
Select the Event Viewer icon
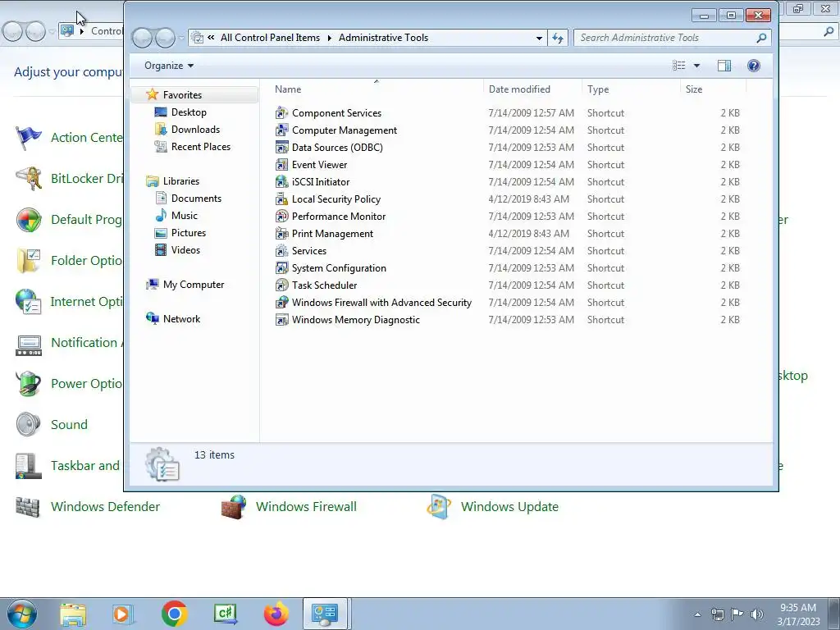[282, 164]
